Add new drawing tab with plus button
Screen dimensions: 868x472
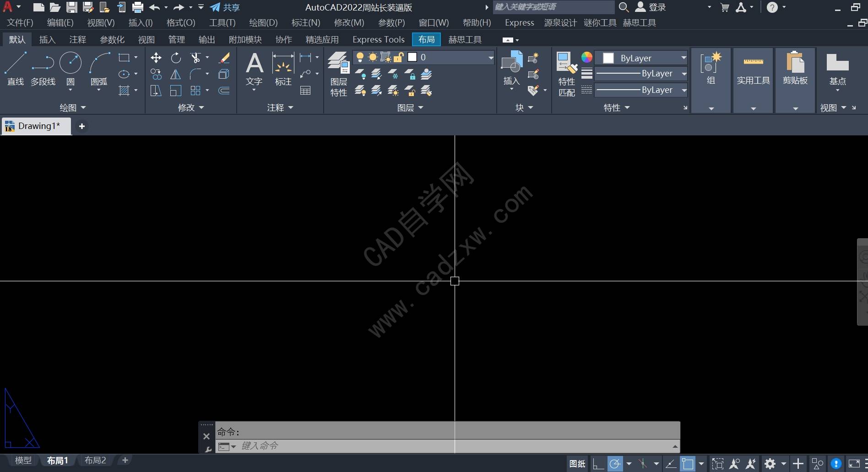[82, 126]
